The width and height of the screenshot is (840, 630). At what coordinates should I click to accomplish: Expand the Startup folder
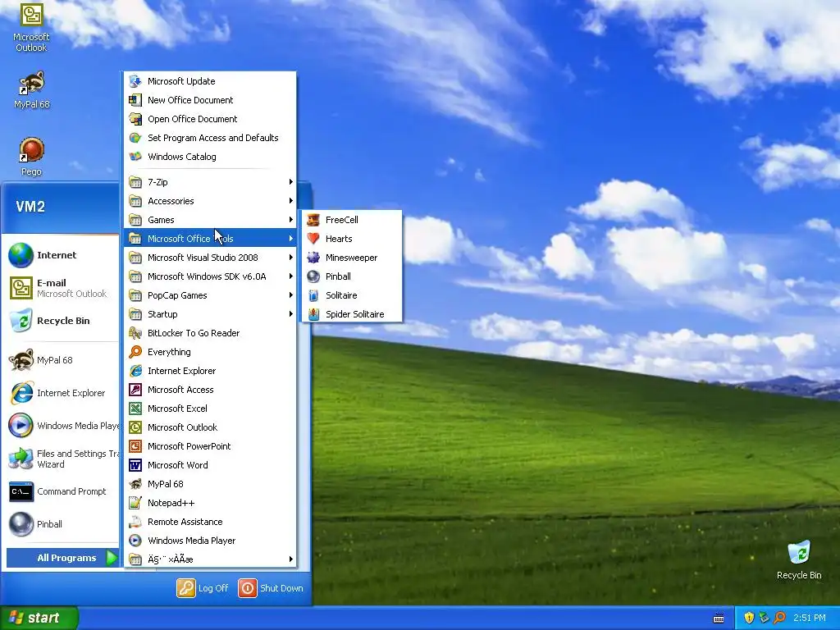[x=210, y=314]
